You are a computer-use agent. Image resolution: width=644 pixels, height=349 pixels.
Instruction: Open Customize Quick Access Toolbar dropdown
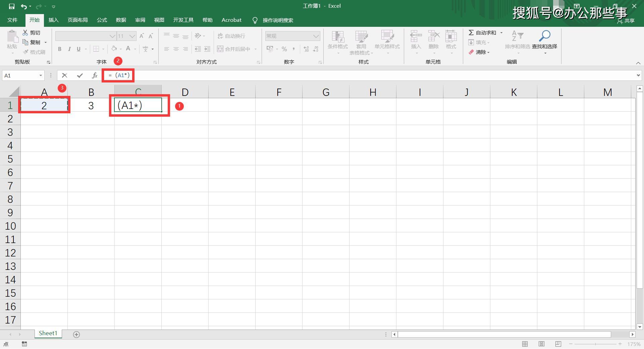(x=53, y=6)
